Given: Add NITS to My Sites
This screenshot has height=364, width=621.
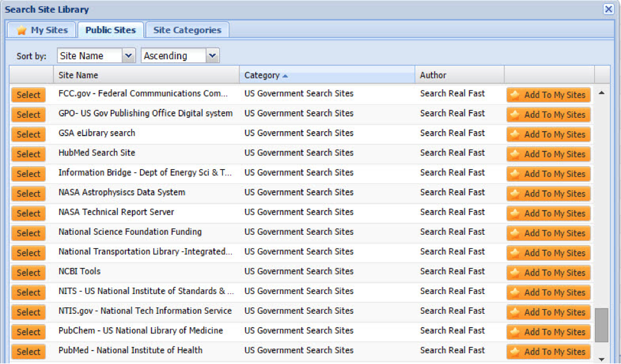Looking at the screenshot, I should click(548, 293).
